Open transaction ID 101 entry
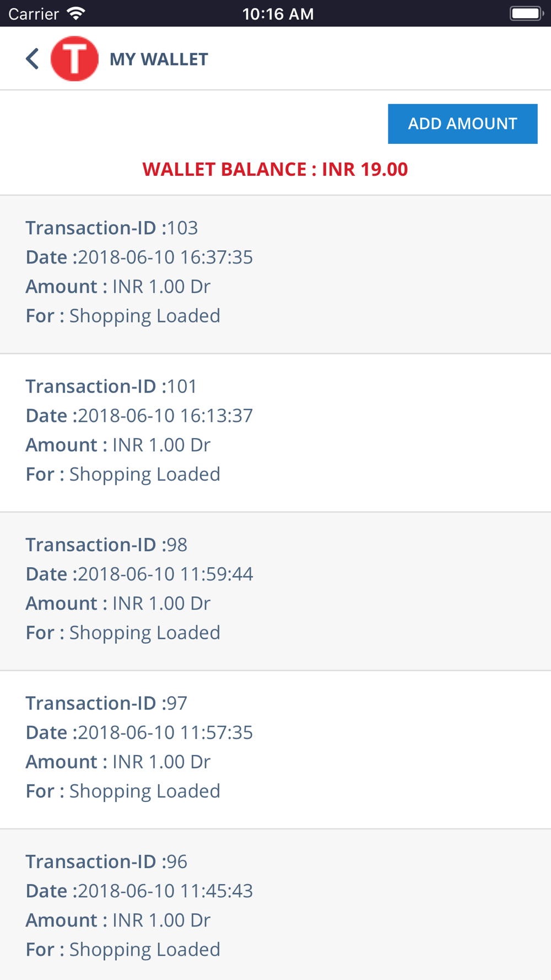551x980 pixels. [275, 433]
